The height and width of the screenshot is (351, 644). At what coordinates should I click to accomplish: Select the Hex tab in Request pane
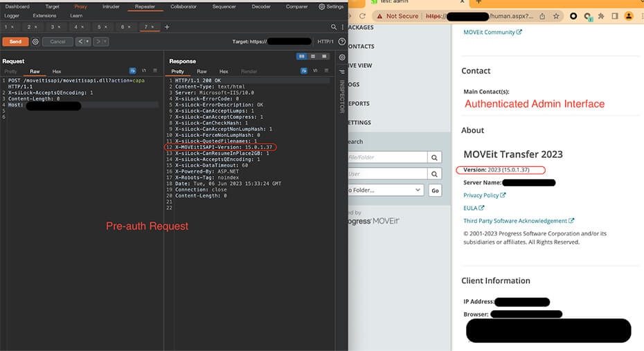coord(57,71)
